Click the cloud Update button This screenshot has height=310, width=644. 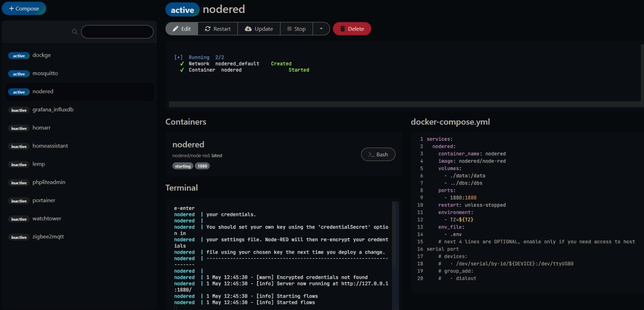259,29
